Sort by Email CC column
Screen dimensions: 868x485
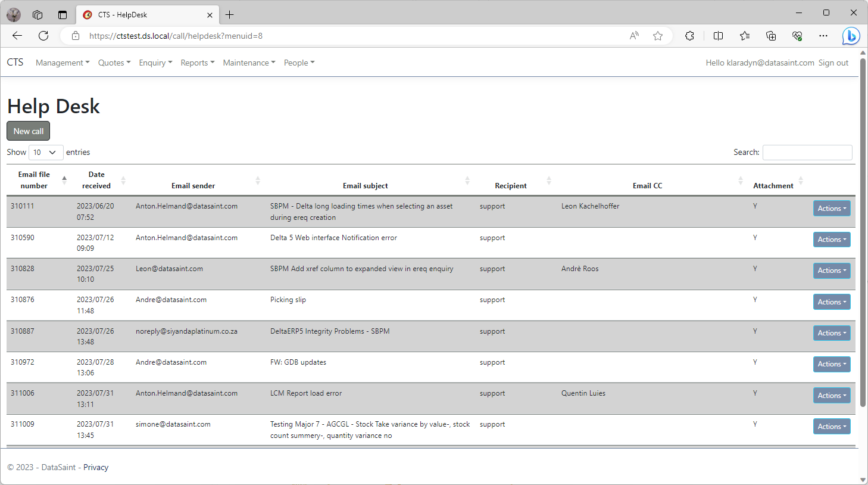tap(651, 180)
